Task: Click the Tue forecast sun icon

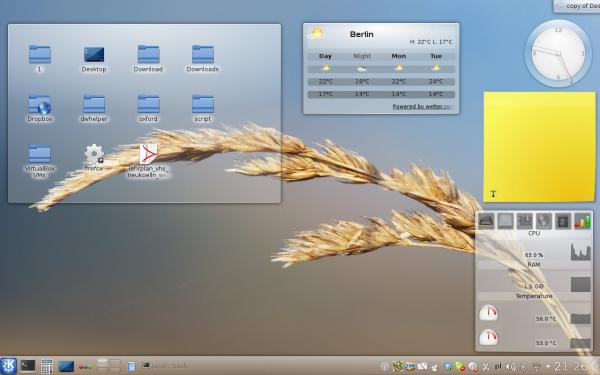Action: tap(436, 68)
